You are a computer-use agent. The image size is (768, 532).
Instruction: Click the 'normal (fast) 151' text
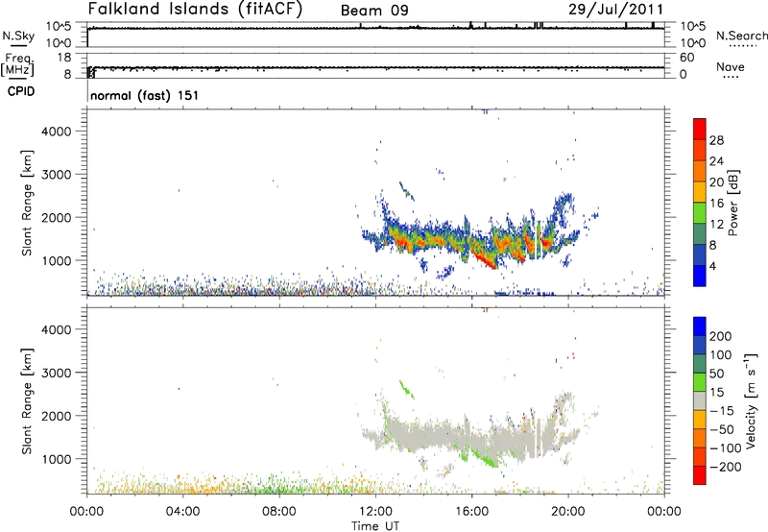click(145, 95)
